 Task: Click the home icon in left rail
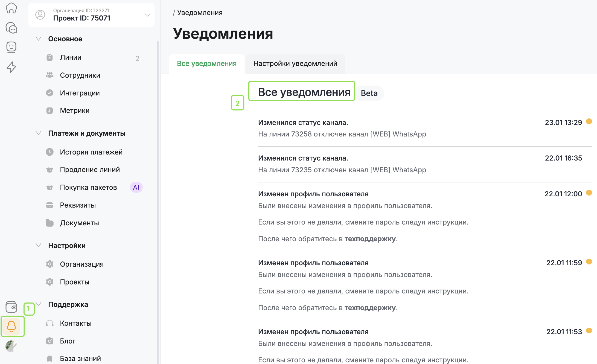click(x=11, y=8)
